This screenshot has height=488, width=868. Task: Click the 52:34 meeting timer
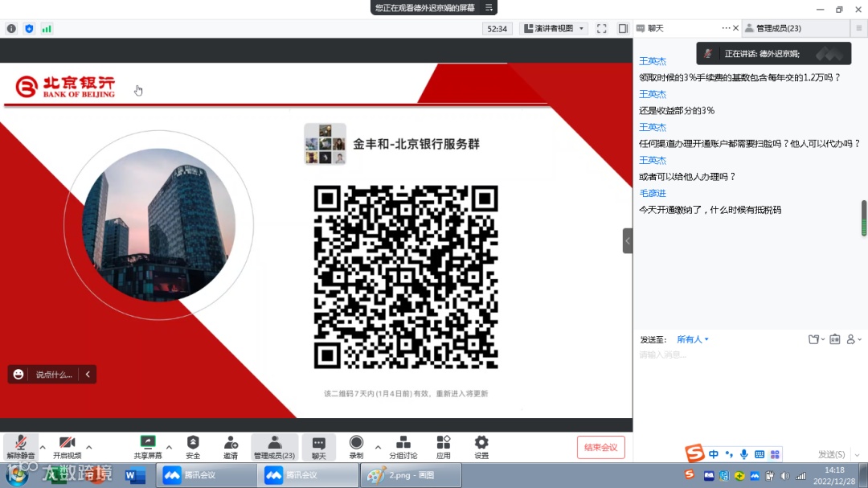coord(497,29)
